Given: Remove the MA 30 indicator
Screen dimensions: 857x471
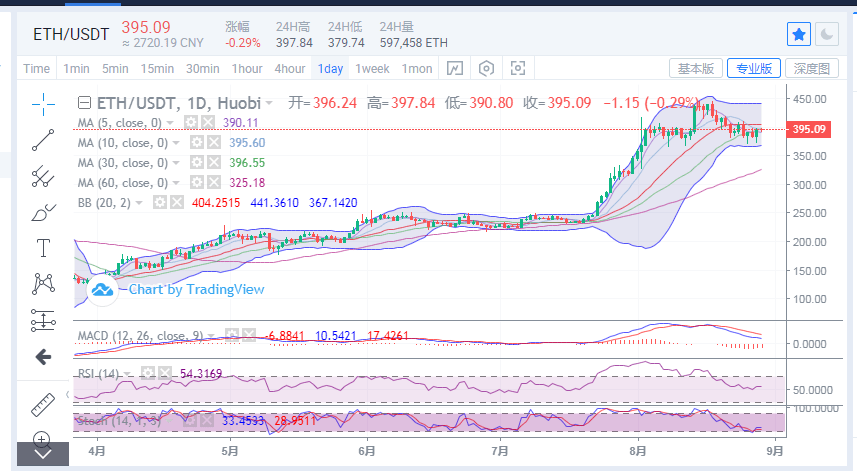Looking at the screenshot, I should click(x=214, y=163).
